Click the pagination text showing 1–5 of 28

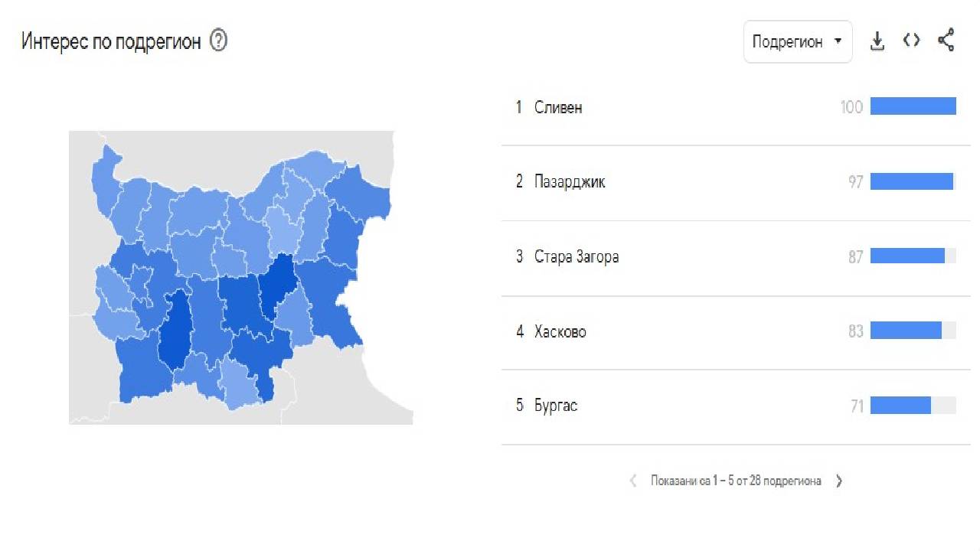[x=736, y=481]
